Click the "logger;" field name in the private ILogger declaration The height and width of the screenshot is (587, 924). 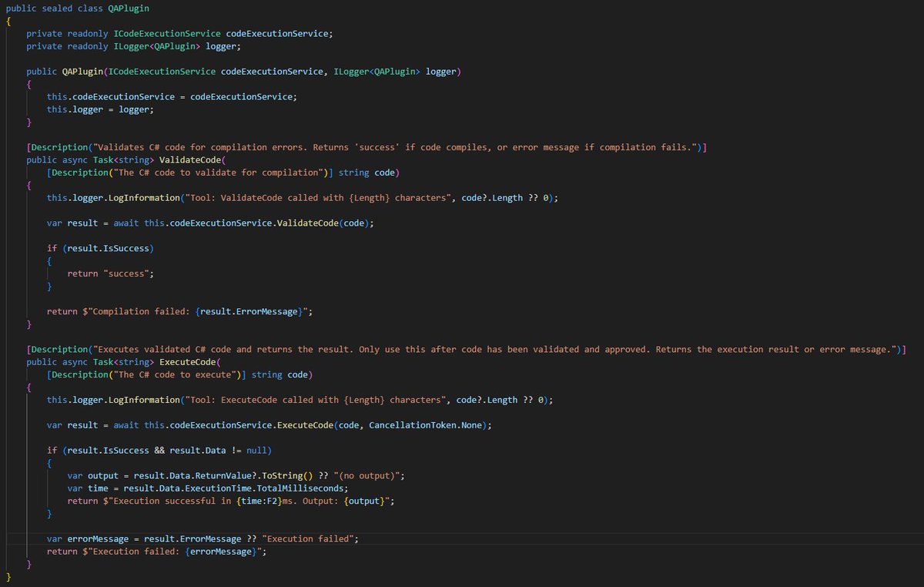[223, 46]
